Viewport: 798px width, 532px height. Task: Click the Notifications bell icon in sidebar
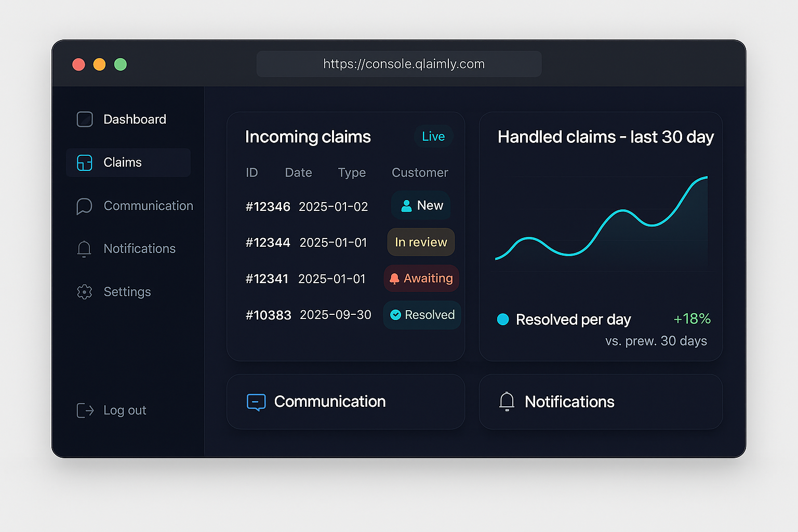[x=84, y=249]
